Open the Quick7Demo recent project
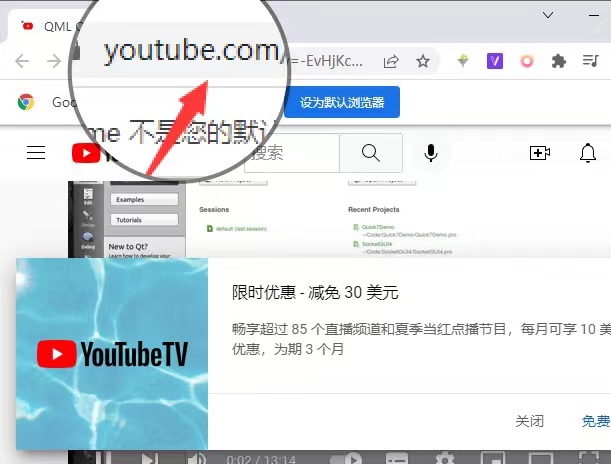The width and height of the screenshot is (611, 464). [x=378, y=227]
